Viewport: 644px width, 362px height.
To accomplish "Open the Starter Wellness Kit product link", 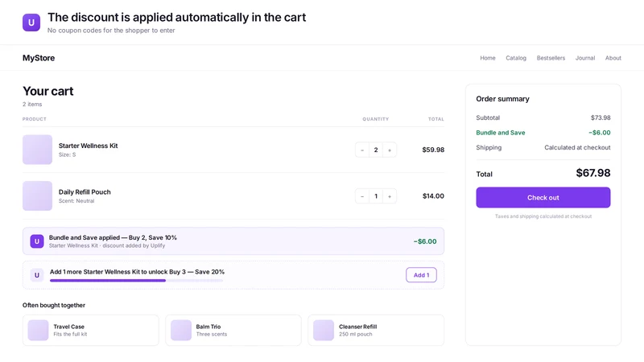I will pos(88,146).
